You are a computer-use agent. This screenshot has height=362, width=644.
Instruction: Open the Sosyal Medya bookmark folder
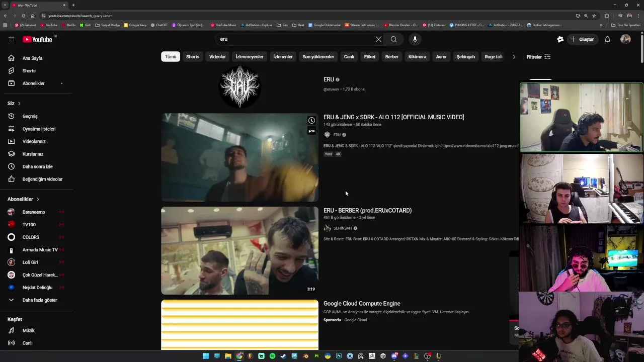click(x=107, y=25)
